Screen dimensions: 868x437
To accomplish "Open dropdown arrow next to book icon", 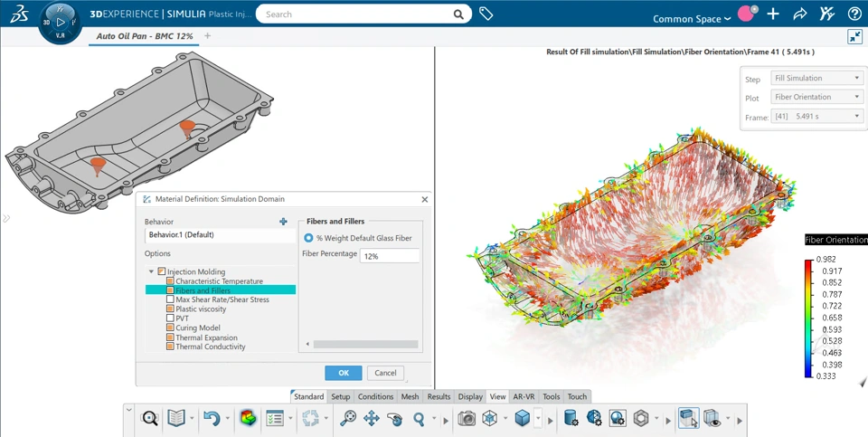I will pyautogui.click(x=192, y=419).
